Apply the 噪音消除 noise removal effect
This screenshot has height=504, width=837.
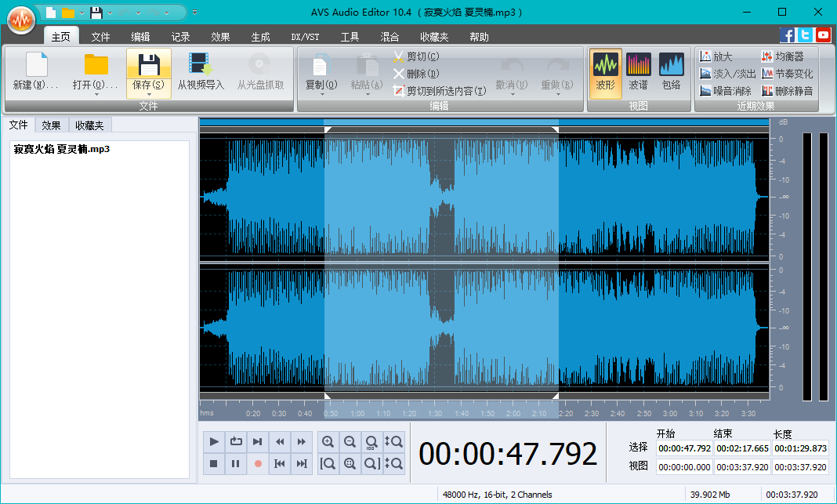tap(725, 91)
